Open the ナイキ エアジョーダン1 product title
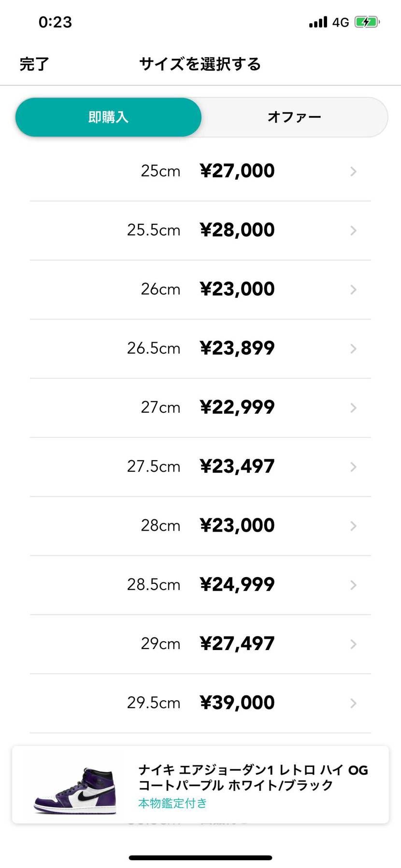This screenshot has height=868, width=401. coord(253,777)
